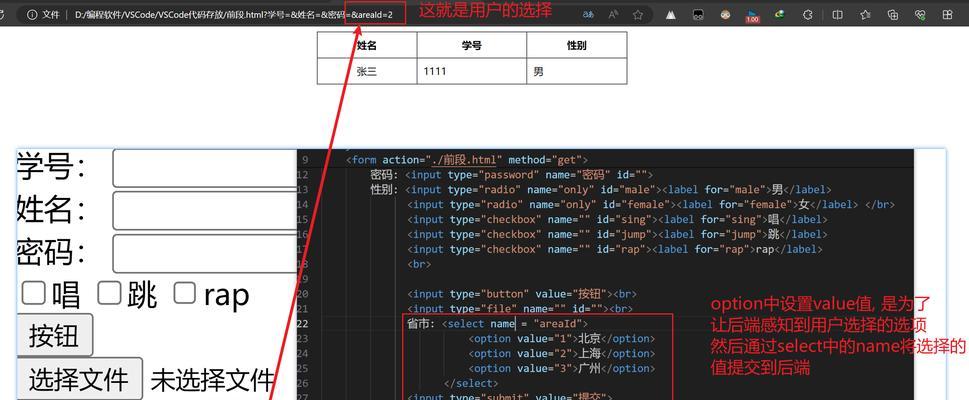This screenshot has height=400, width=969.
Task: Click the 张三 table cell
Action: point(367,71)
